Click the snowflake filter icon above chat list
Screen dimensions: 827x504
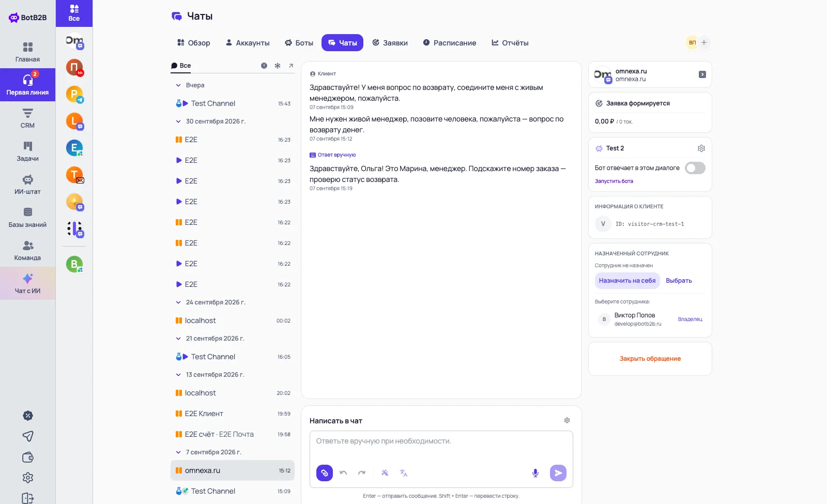278,66
